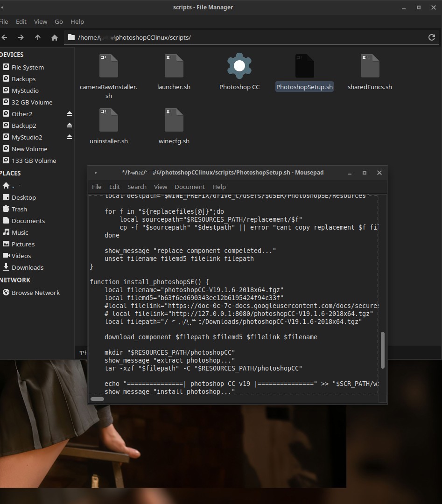Eject the MyStudio2 volume
Viewport: 442px width, 504px height.
[x=70, y=137]
